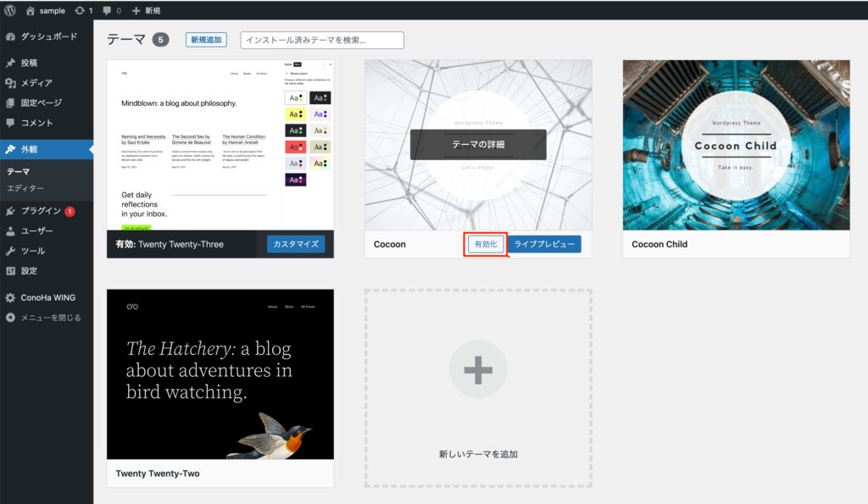The width and height of the screenshot is (868, 504).
Task: Click 新規 in the admin bar
Action: pos(153,10)
